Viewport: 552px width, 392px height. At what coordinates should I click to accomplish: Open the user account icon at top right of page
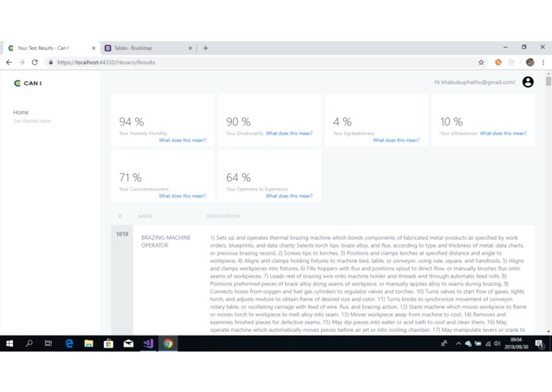527,83
